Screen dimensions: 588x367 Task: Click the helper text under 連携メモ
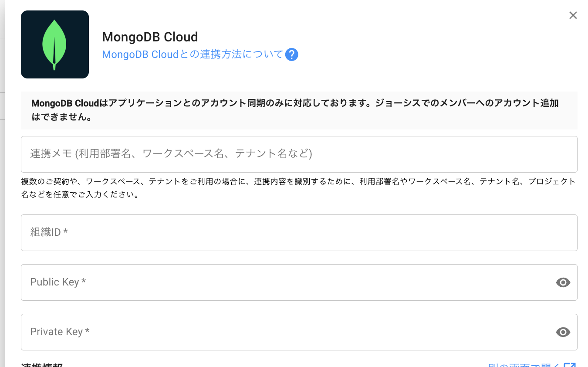(299, 188)
